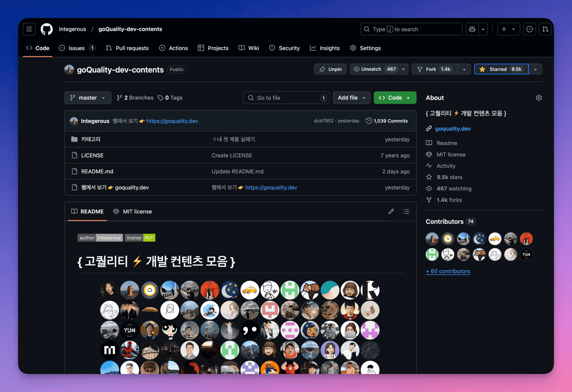Open the LICENSE file name
Viewport: 572px width, 392px height.
tap(92, 155)
